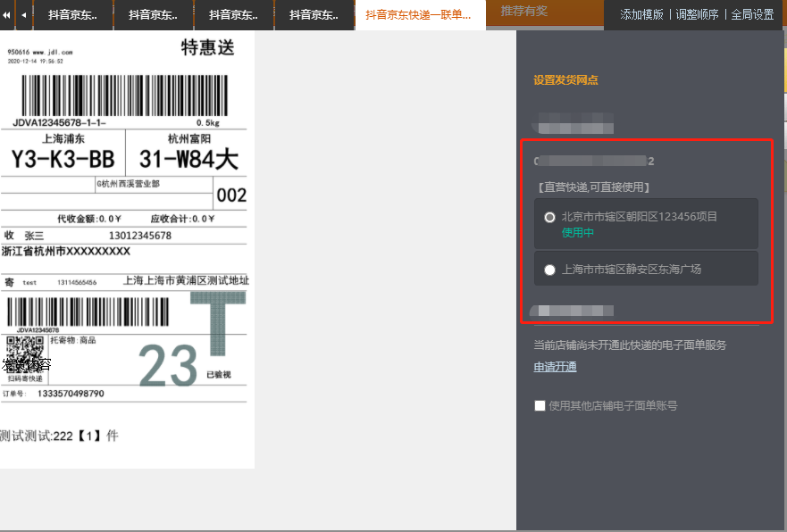Click 调整顺序 in the top bar
Viewport: 787px width, 532px height.
[698, 14]
